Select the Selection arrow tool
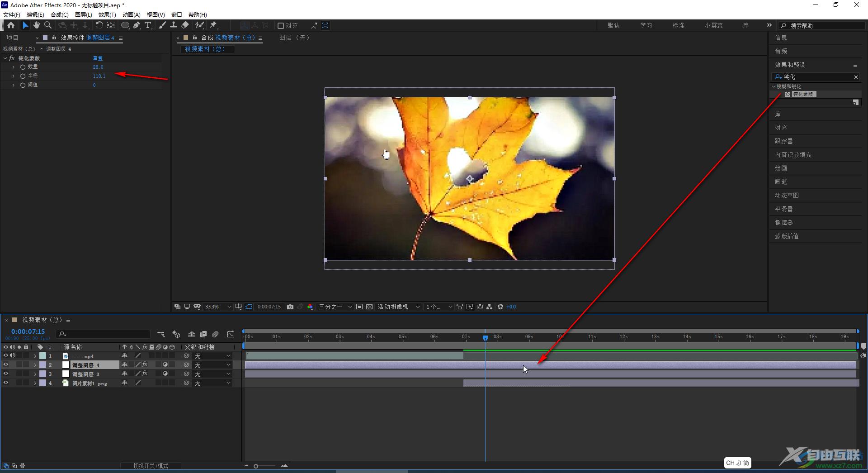This screenshot has height=473, width=868. click(25, 25)
